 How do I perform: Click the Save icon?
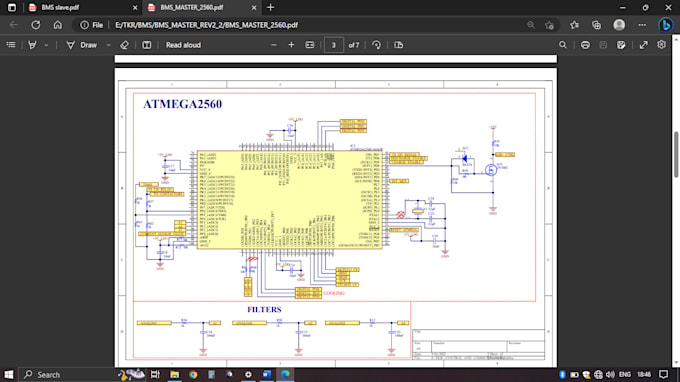603,45
